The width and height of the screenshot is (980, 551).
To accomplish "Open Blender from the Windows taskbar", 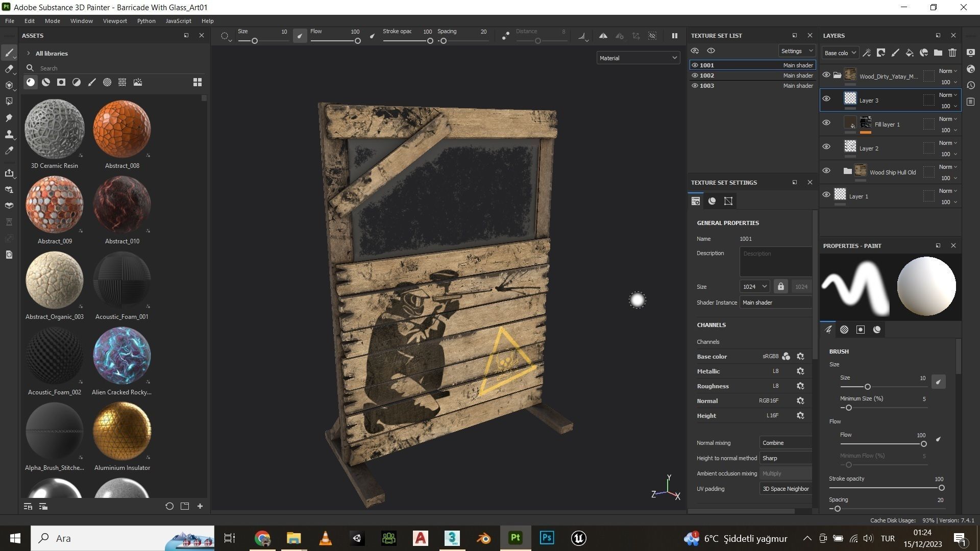I will (483, 538).
